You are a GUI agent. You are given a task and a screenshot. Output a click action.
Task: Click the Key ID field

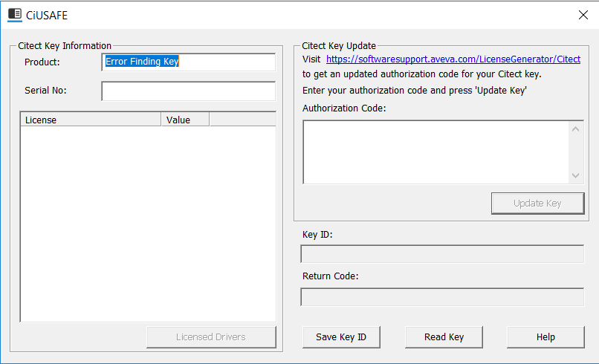[x=442, y=254]
